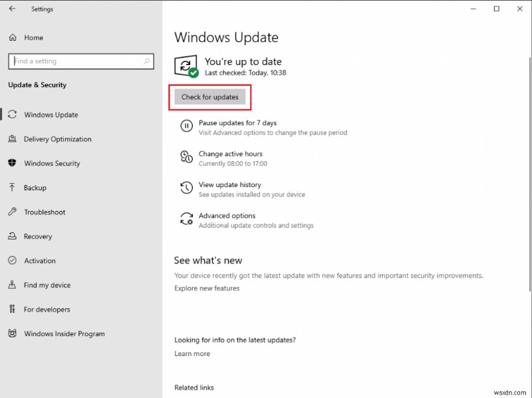Click the back arrow in Settings
This screenshot has width=532, height=398.
tap(12, 9)
